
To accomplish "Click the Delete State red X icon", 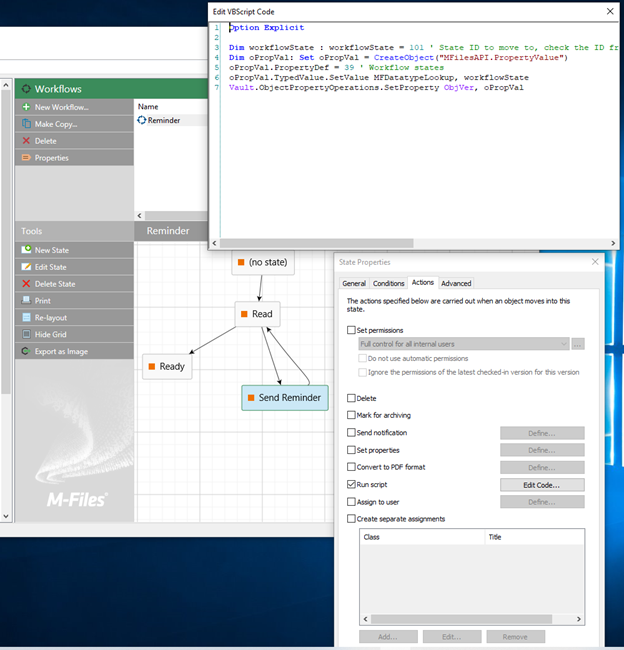I will pos(26,284).
